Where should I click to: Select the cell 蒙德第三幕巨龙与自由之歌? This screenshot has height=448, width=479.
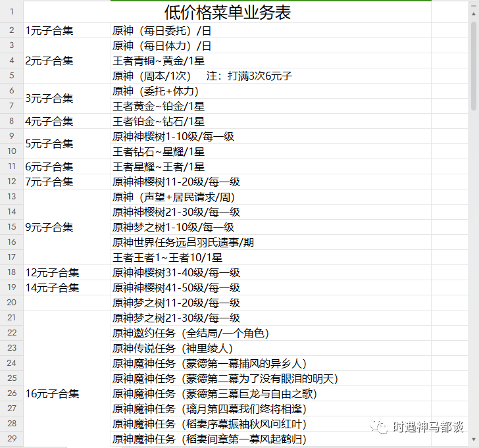pyautogui.click(x=270, y=393)
